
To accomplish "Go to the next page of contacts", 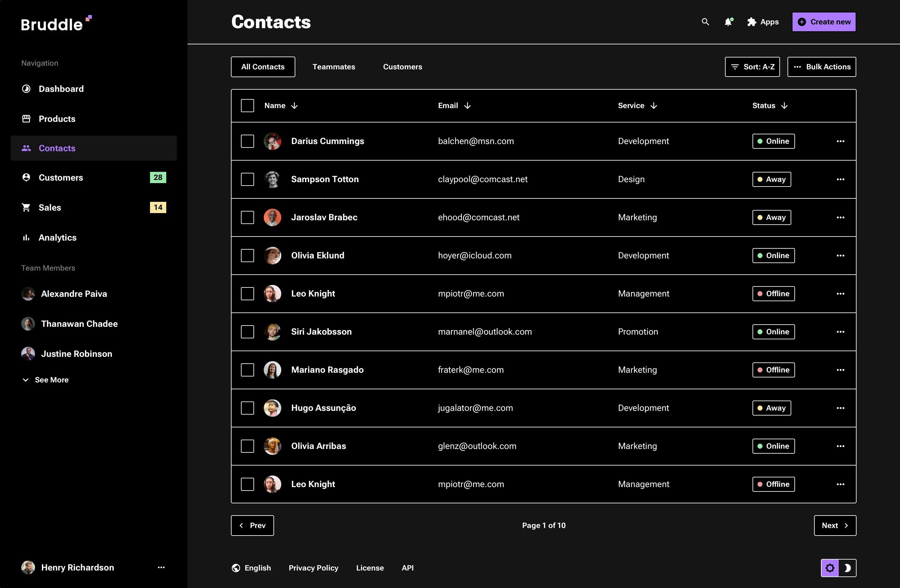I will point(835,525).
